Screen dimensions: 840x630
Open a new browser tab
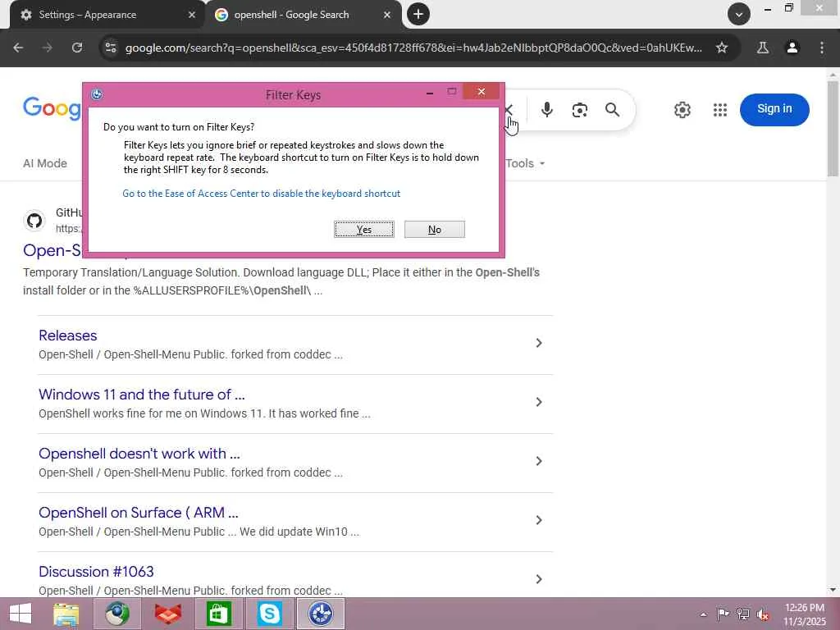418,14
